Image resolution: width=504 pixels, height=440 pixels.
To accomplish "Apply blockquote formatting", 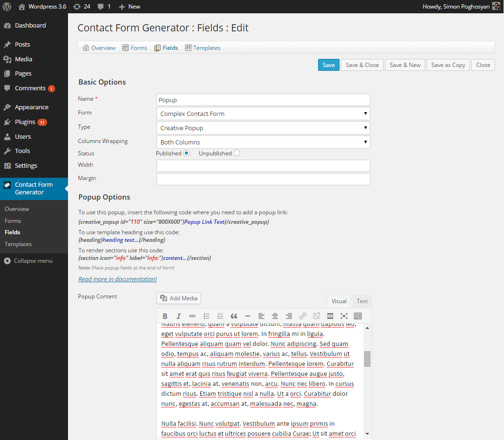I will click(x=234, y=316).
